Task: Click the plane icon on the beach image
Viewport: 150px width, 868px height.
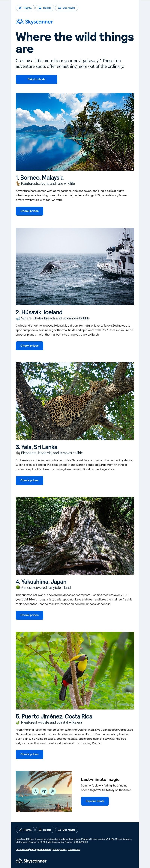Action: pyautogui.click(x=44, y=791)
